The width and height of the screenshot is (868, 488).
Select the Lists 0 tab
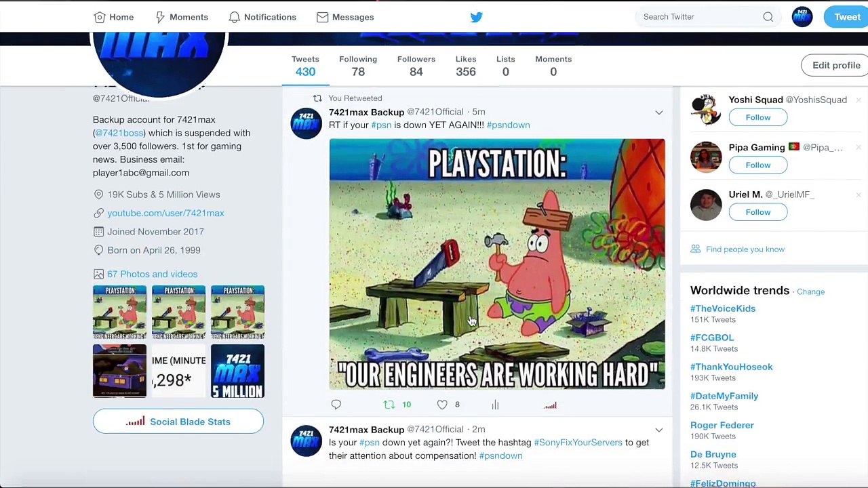coord(505,66)
